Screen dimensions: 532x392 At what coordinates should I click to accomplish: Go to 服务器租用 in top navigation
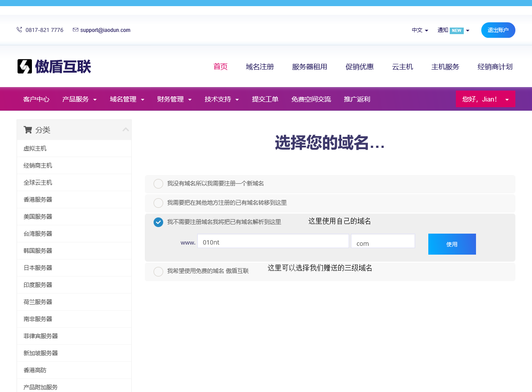click(309, 67)
